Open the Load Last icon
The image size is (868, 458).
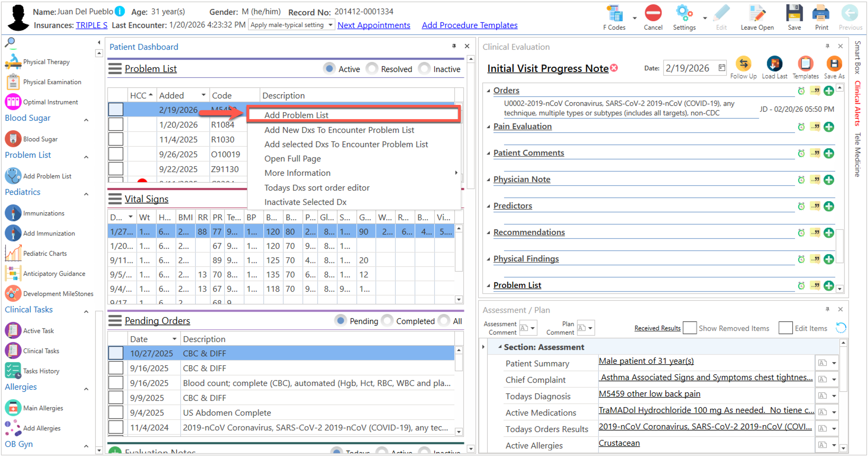coord(774,64)
